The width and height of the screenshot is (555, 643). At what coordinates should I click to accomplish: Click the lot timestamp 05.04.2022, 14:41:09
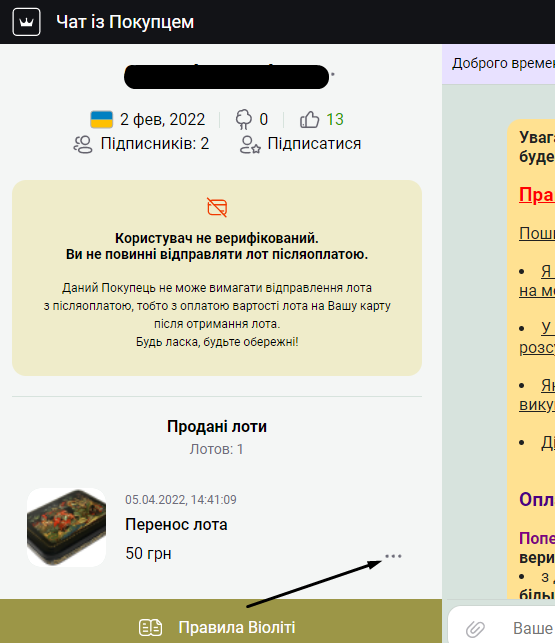coord(181,499)
